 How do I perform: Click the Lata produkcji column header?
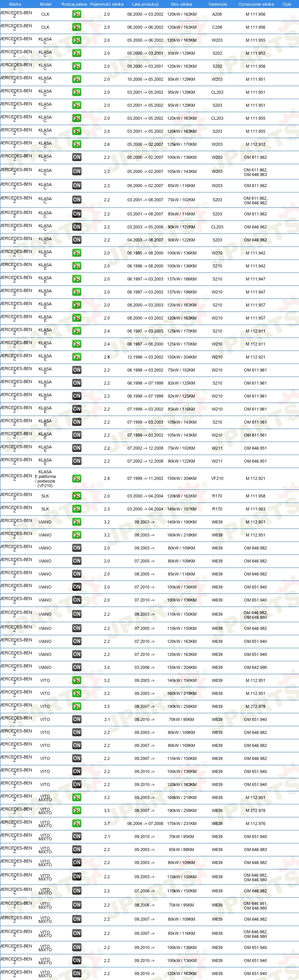[x=145, y=4]
